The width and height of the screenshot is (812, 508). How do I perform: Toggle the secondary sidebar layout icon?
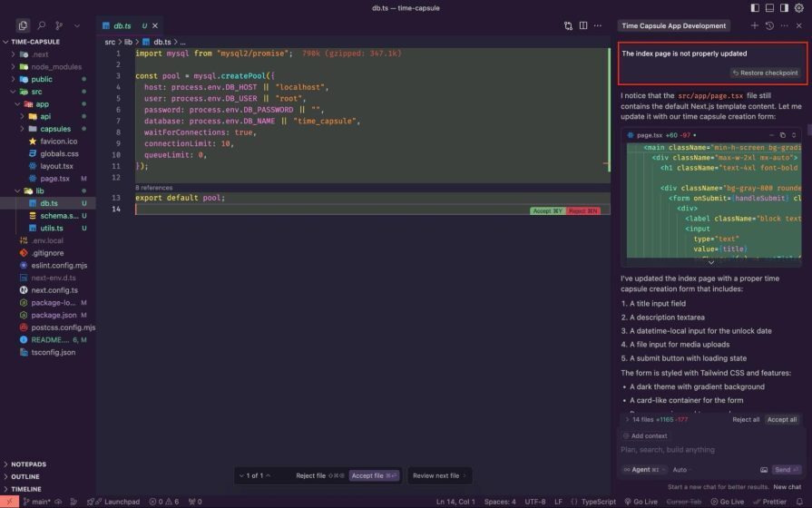click(x=784, y=8)
